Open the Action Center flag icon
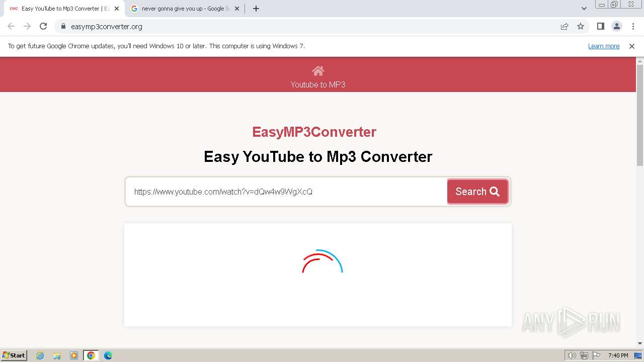The width and height of the screenshot is (644, 362). pos(596,355)
